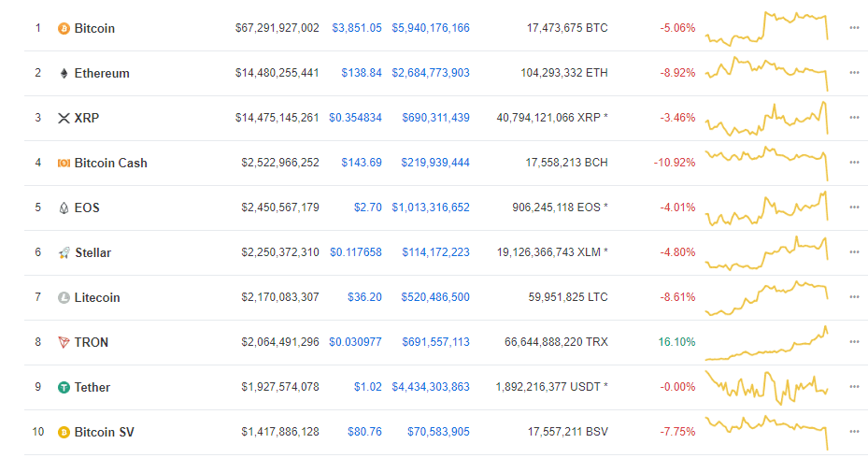The image size is (868, 458).
Task: Open the Bitcoin Cash name link
Action: [110, 163]
